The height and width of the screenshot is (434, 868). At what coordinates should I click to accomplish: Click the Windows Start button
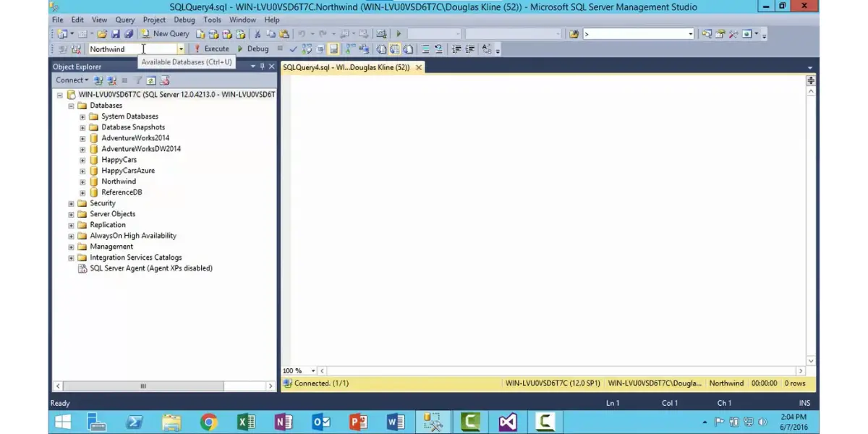click(63, 422)
